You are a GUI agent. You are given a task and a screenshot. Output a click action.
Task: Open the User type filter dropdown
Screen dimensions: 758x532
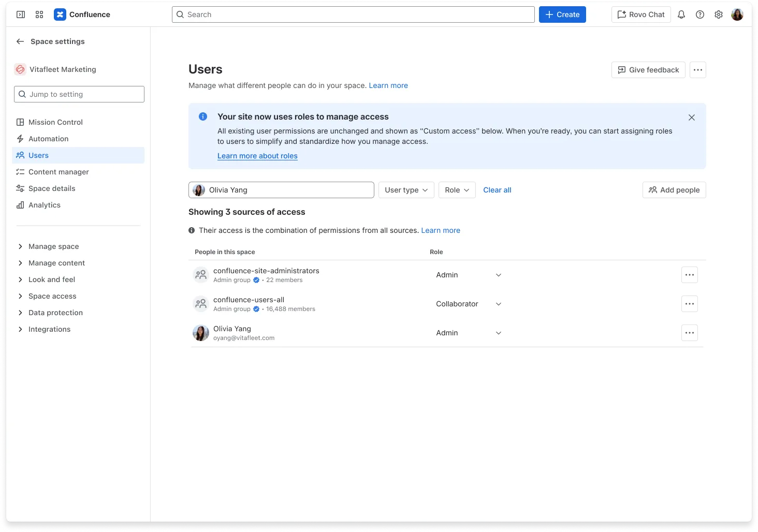click(406, 190)
